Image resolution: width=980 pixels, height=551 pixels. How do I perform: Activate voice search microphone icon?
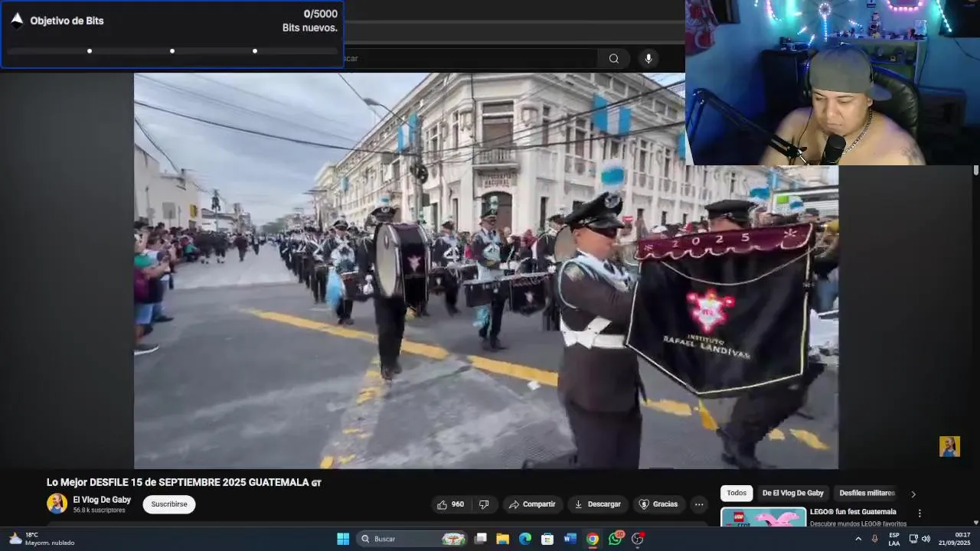tap(648, 59)
